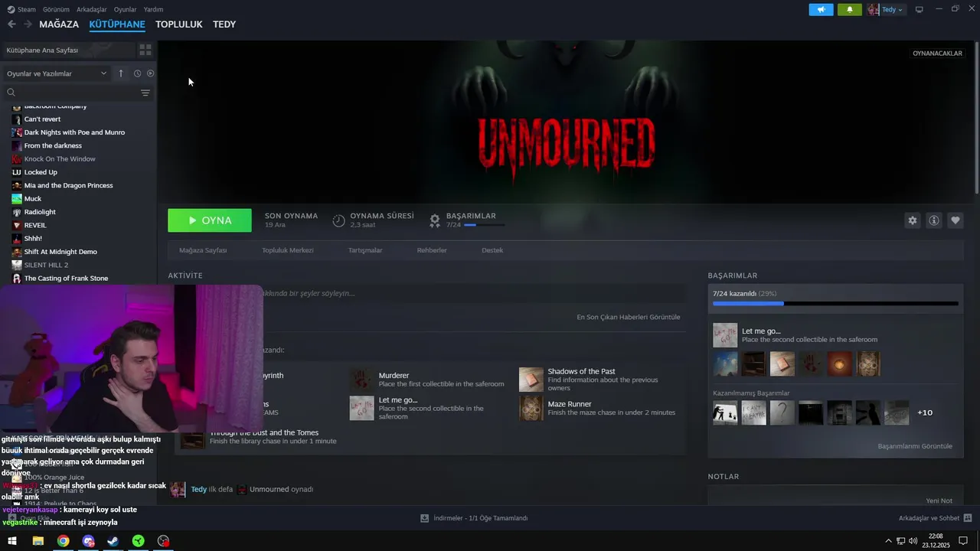Open Topluluk Merkezi link

click(288, 250)
